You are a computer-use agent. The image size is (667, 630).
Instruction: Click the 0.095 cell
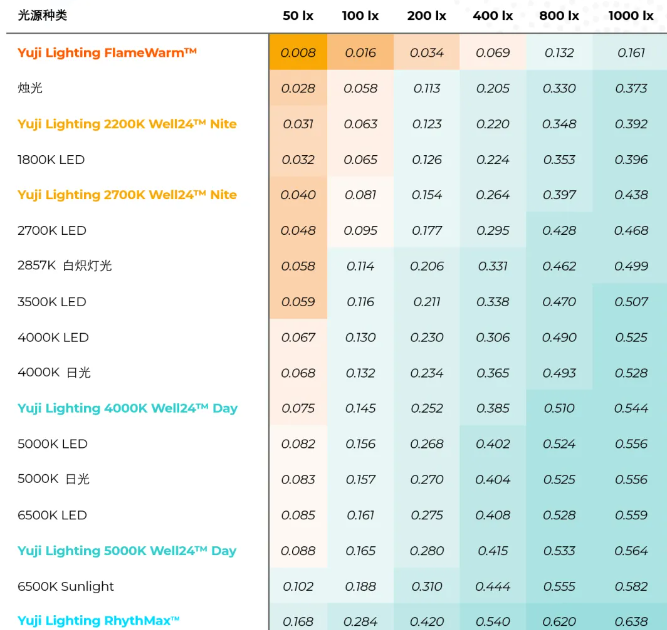360,231
